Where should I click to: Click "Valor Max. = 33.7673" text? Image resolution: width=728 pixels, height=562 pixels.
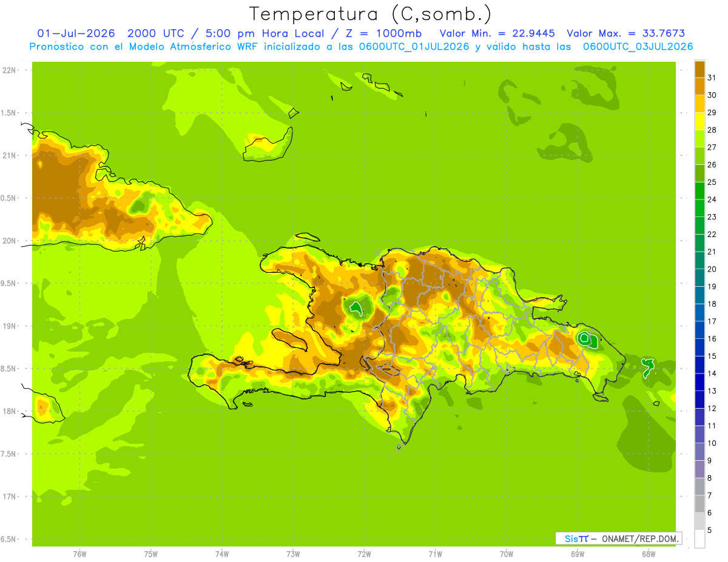[x=626, y=33]
